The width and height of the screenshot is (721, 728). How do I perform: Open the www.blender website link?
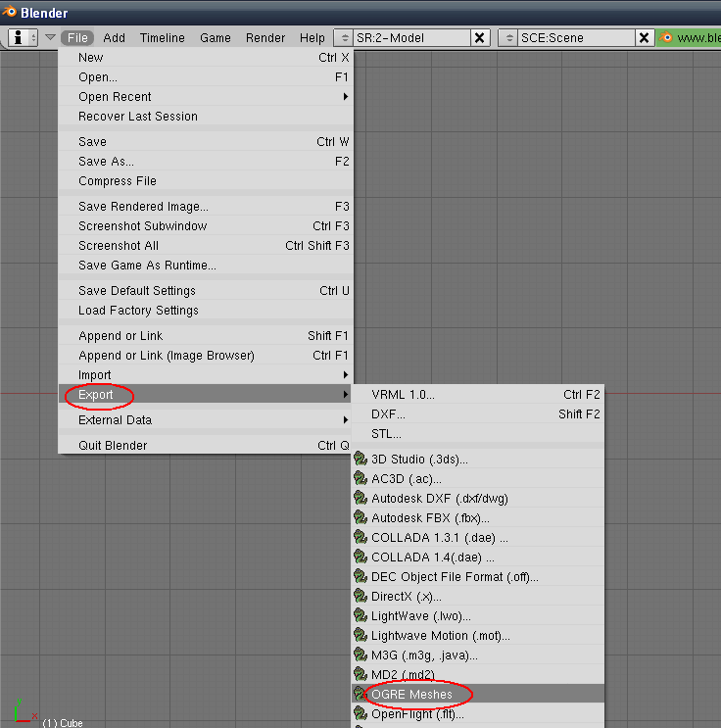[689, 37]
